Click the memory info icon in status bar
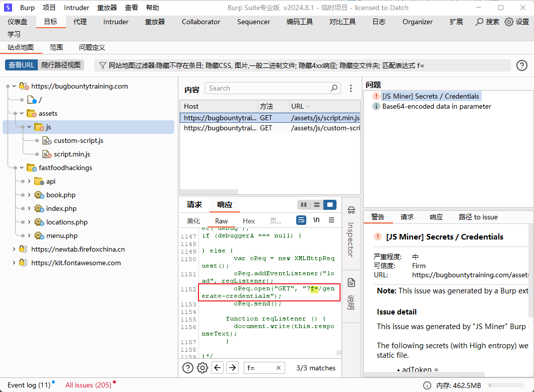 (x=427, y=385)
